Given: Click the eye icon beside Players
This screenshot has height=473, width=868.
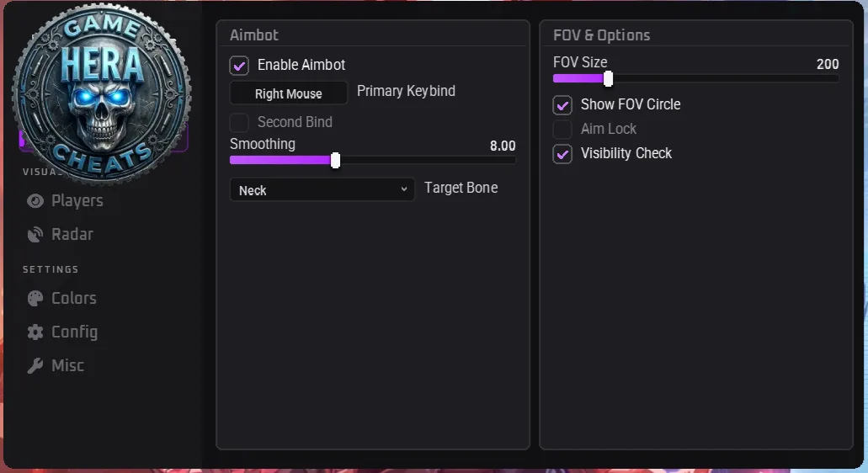Looking at the screenshot, I should [x=35, y=201].
